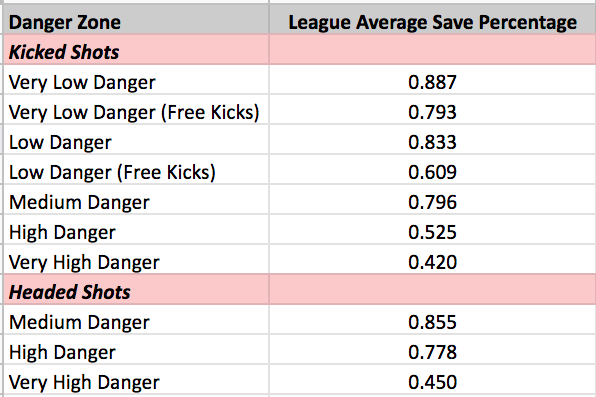Click the 0.450 value in last row

[433, 380]
